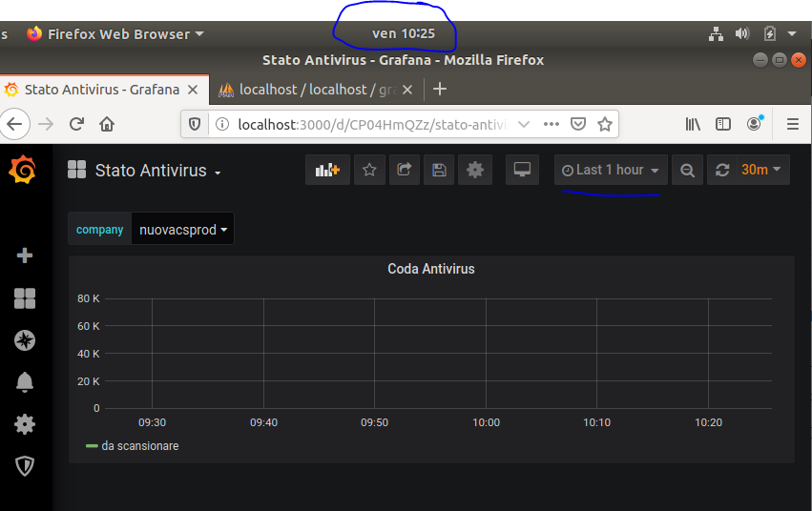Toggle the 'da scansionare' legend series
812x511 pixels.
click(x=140, y=446)
